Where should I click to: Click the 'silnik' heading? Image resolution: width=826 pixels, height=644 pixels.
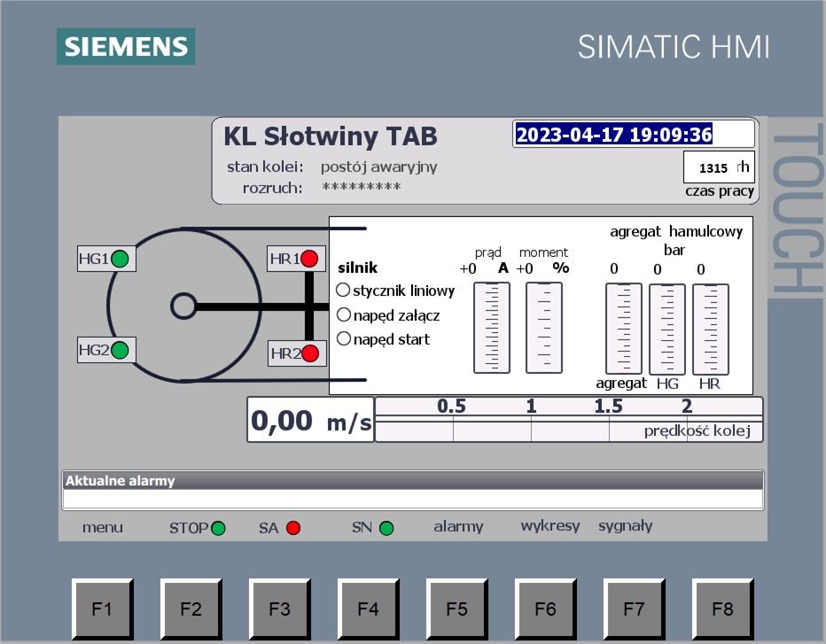pos(358,268)
